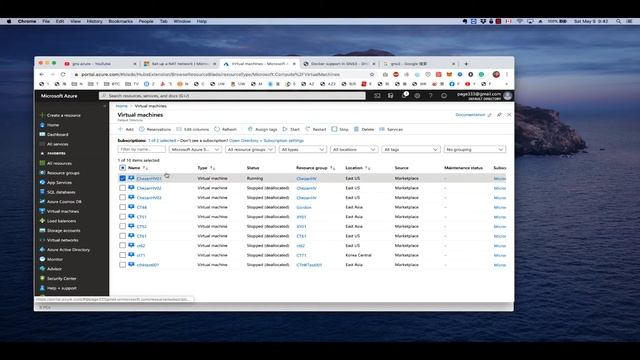This screenshot has width=640, height=360.
Task: Open Monitor in the sidebar
Action: 55,259
